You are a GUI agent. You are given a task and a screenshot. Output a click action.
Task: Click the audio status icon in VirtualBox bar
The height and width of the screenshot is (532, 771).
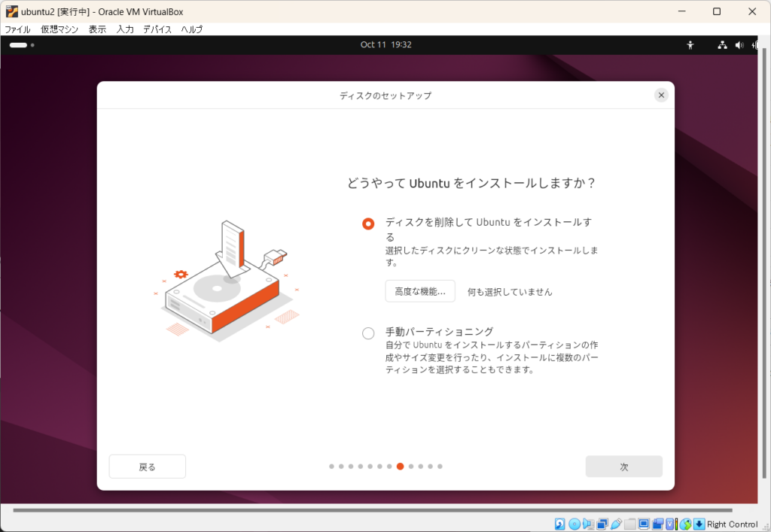point(589,524)
